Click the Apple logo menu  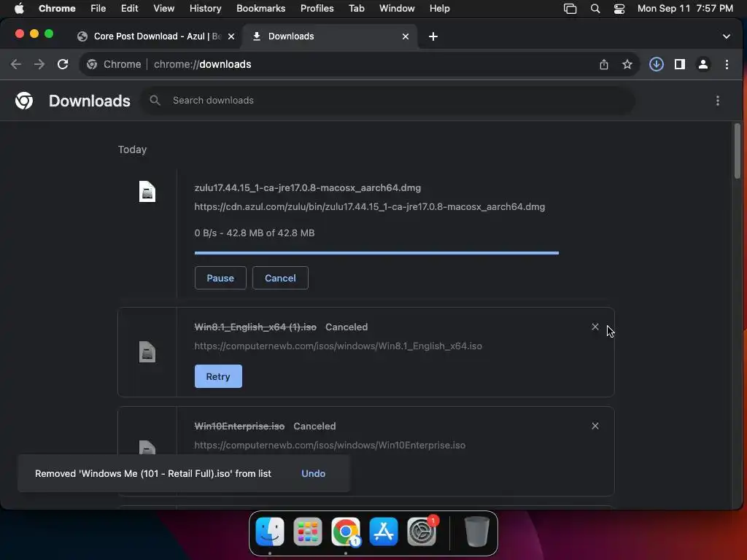tap(19, 8)
